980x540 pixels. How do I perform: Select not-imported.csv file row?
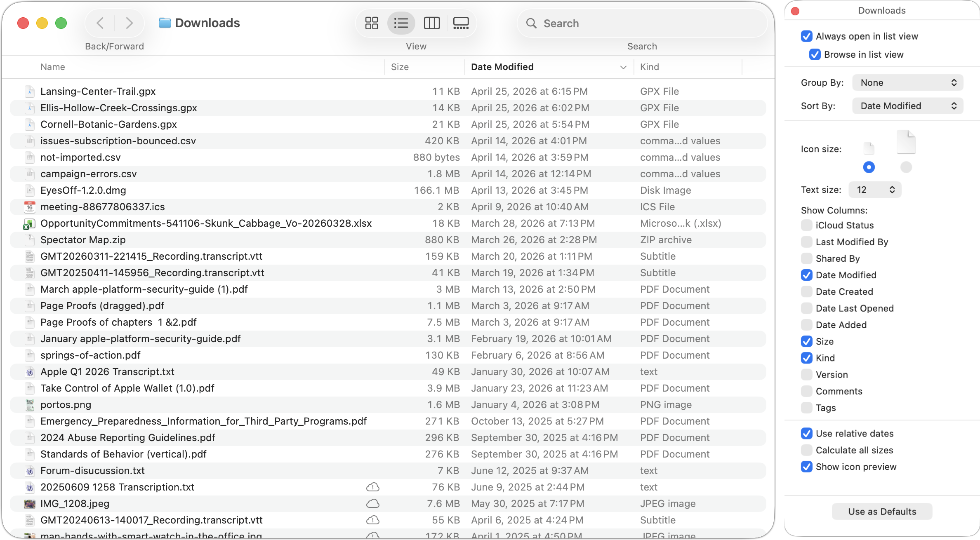coord(388,157)
